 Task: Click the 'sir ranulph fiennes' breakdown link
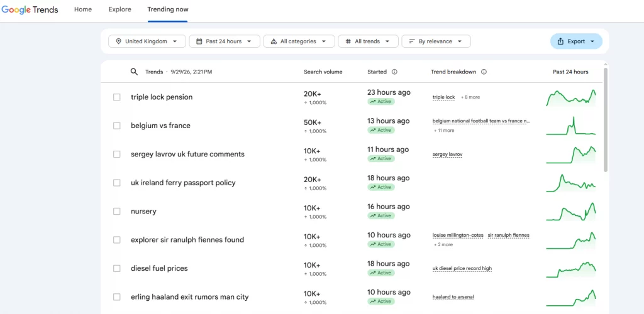click(x=508, y=235)
